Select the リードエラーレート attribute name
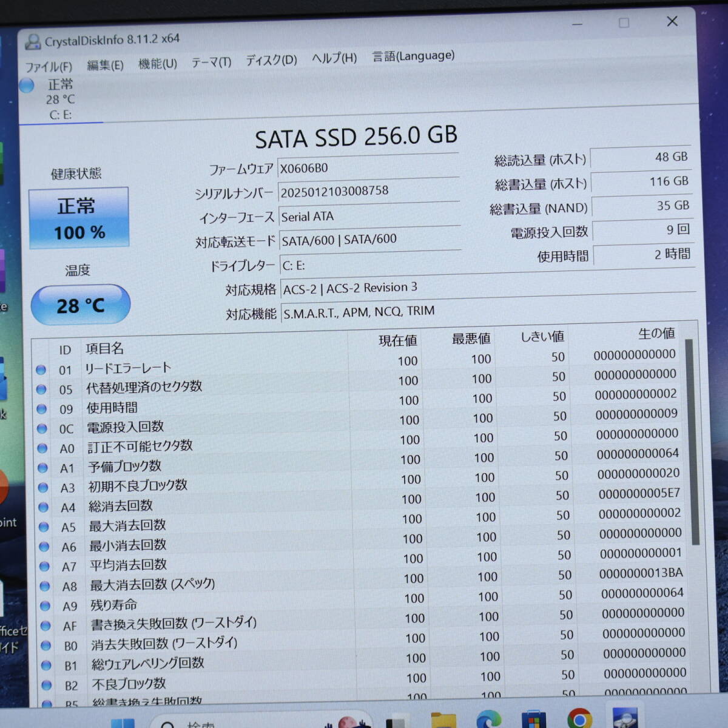This screenshot has width=728, height=728. pyautogui.click(x=128, y=368)
